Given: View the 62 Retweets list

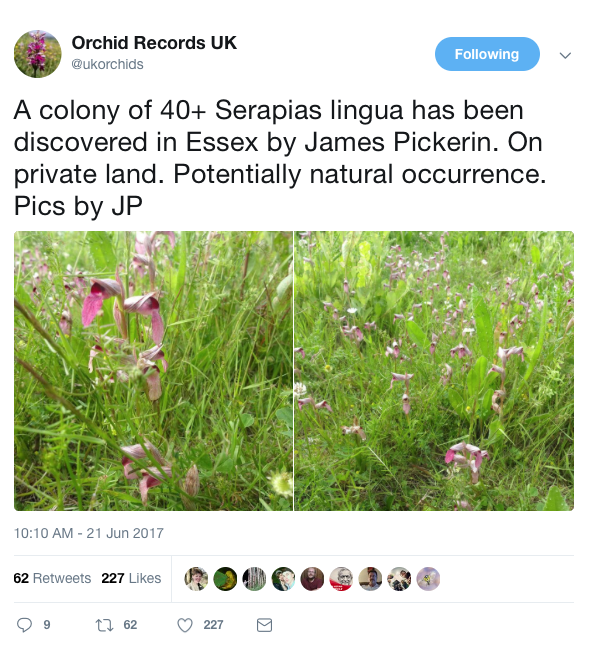Looking at the screenshot, I should [x=52, y=578].
